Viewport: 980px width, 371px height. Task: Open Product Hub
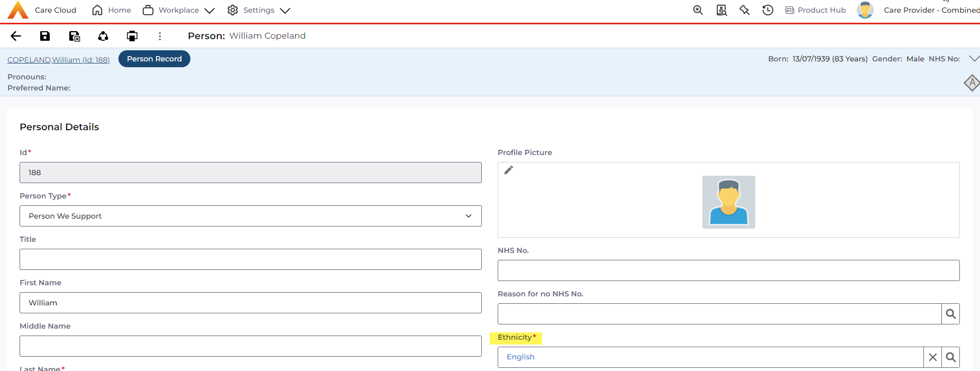(x=816, y=10)
